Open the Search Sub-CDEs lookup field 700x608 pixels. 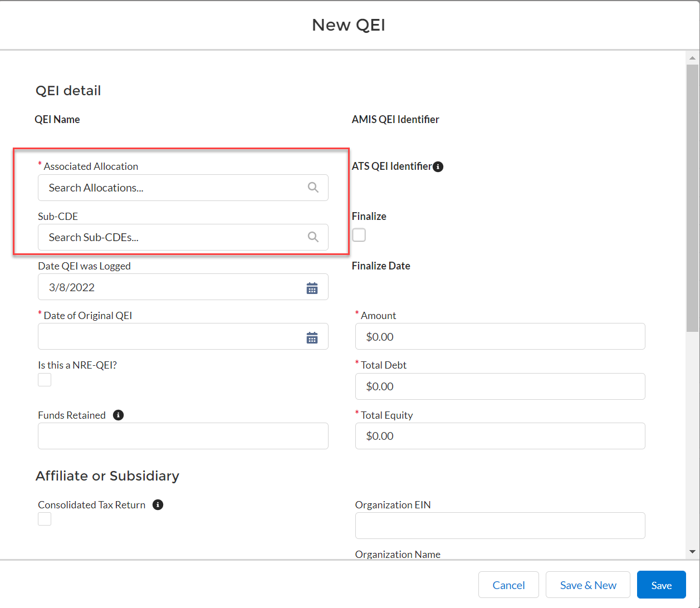coord(173,237)
